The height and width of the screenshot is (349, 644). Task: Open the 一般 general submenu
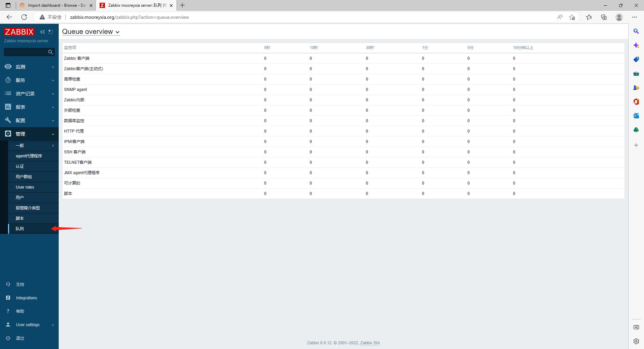(33, 146)
